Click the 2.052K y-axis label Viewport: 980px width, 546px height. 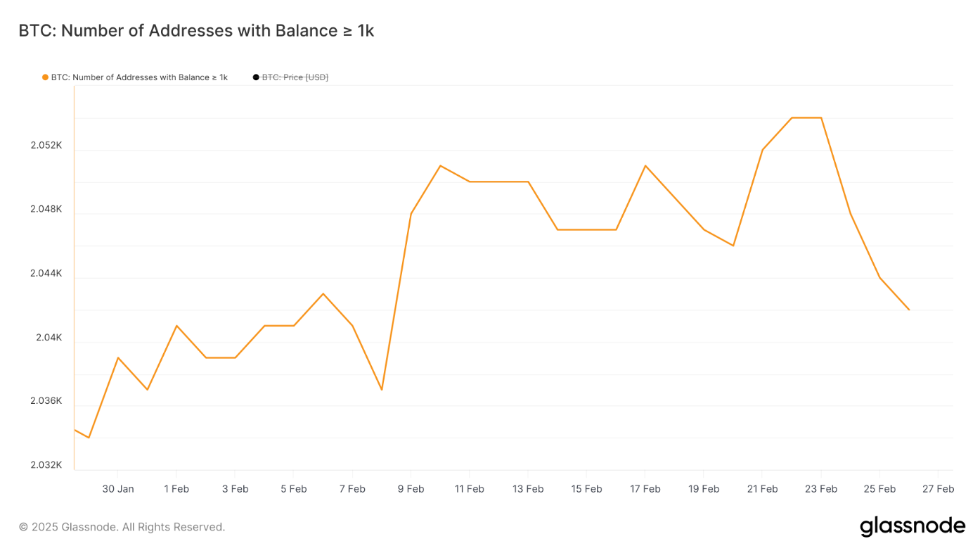tap(46, 146)
